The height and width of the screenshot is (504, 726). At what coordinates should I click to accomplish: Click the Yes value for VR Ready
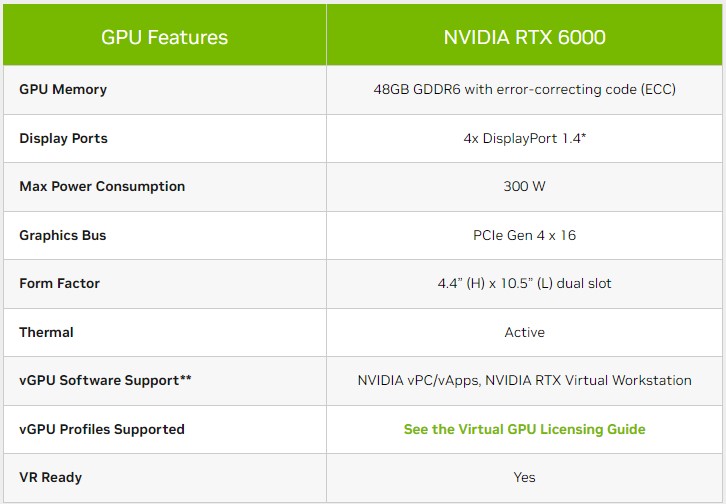[x=524, y=477]
